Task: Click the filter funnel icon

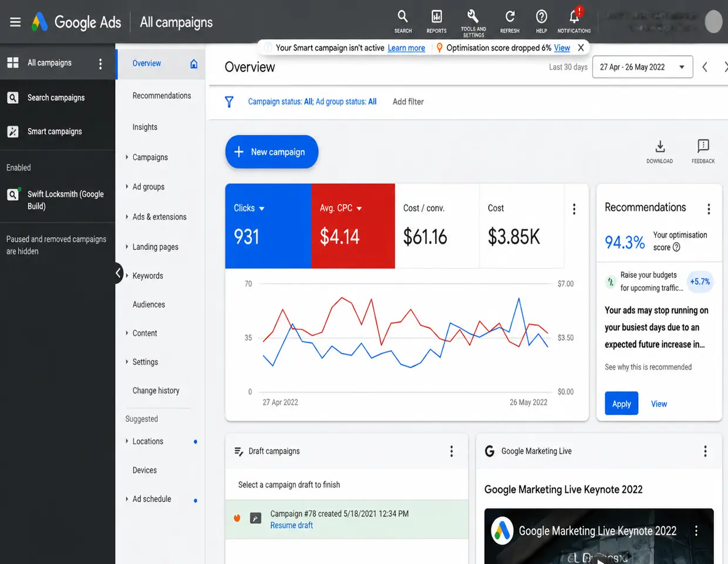Action: 229,102
